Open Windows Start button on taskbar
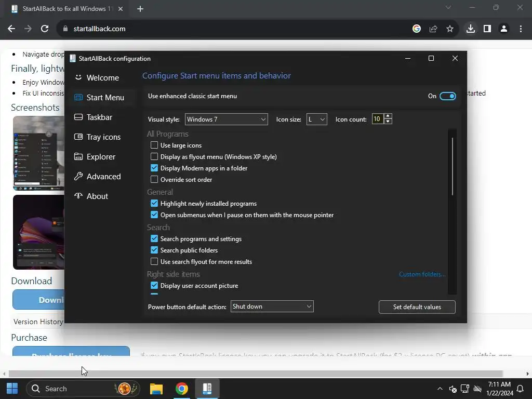This screenshot has width=532, height=399. click(12, 389)
